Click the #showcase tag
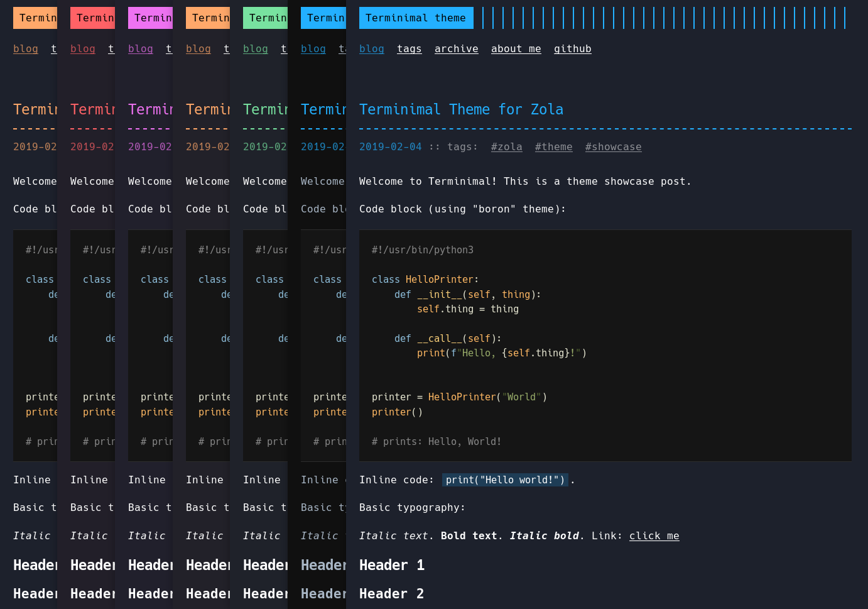The image size is (868, 609). 613,146
